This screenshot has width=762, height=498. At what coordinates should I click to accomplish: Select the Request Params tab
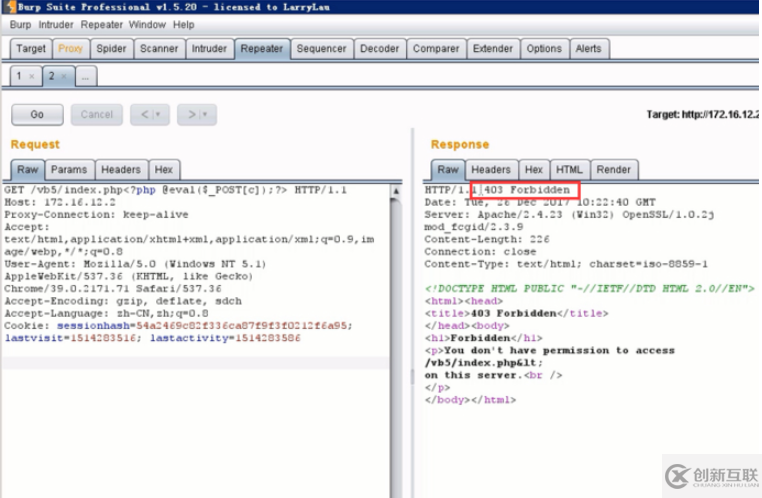pyautogui.click(x=69, y=170)
